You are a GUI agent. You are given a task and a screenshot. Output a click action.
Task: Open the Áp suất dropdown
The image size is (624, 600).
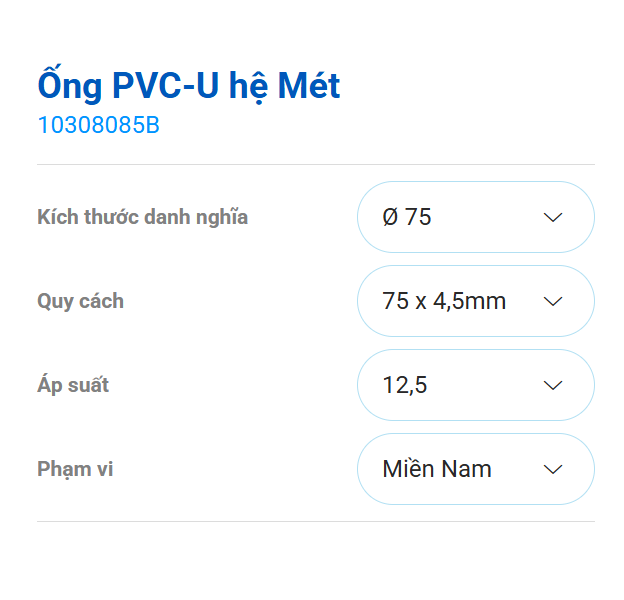[475, 385]
